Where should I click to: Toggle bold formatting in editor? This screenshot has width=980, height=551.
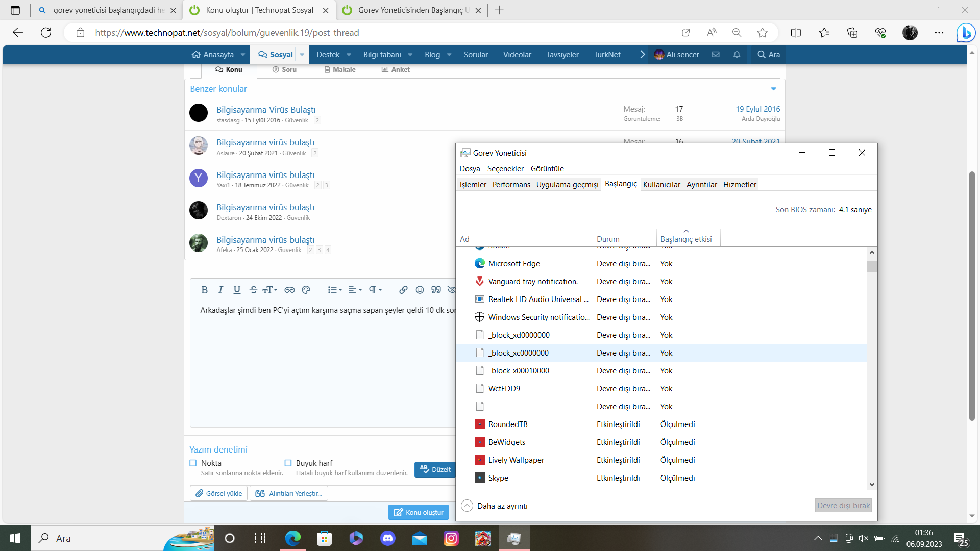(x=204, y=290)
